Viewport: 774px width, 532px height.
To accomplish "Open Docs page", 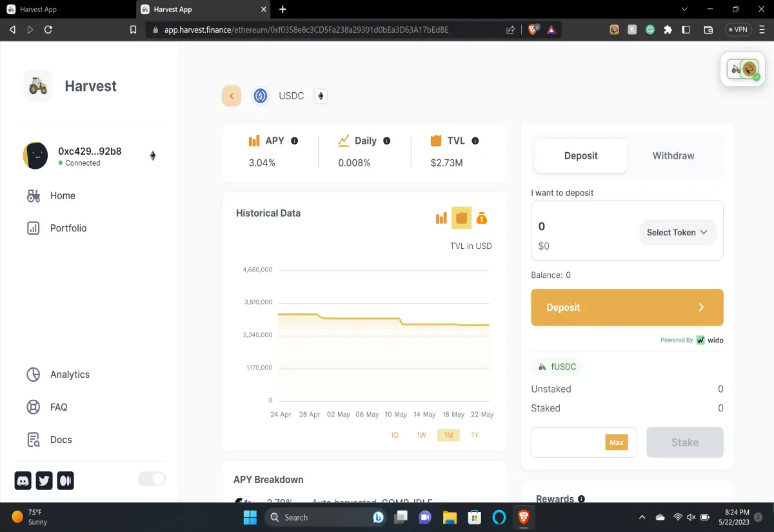I will click(49, 440).
